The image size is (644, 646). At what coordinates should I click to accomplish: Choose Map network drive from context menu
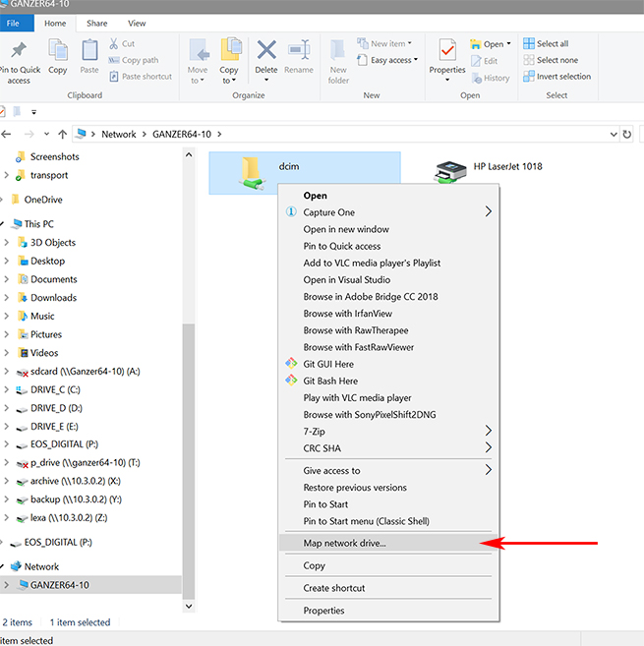pyautogui.click(x=345, y=543)
